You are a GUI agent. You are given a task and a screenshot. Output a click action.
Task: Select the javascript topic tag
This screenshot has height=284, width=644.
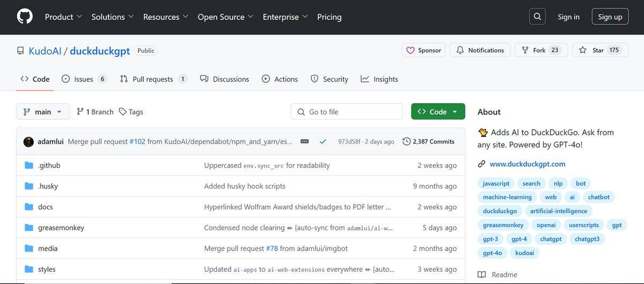(x=496, y=183)
